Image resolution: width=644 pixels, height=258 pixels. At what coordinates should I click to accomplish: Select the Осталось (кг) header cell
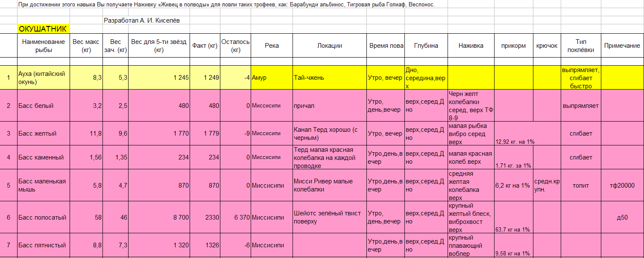point(235,46)
